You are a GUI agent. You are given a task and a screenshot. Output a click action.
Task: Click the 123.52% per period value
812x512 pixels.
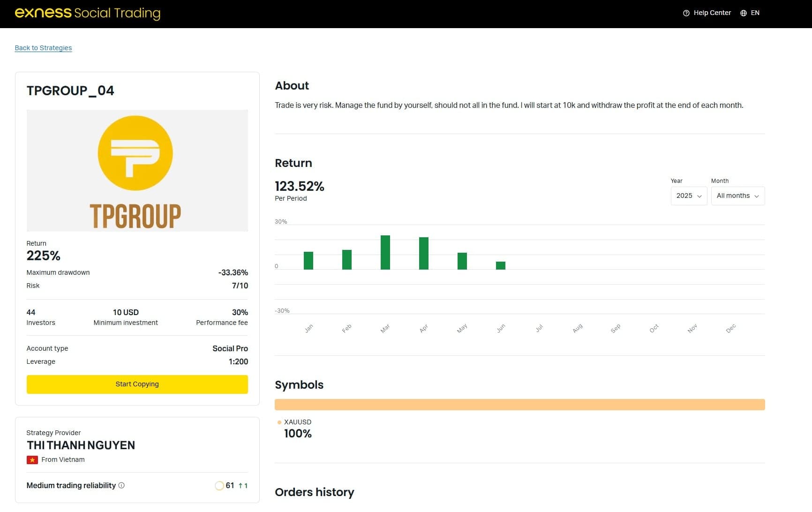pyautogui.click(x=299, y=186)
